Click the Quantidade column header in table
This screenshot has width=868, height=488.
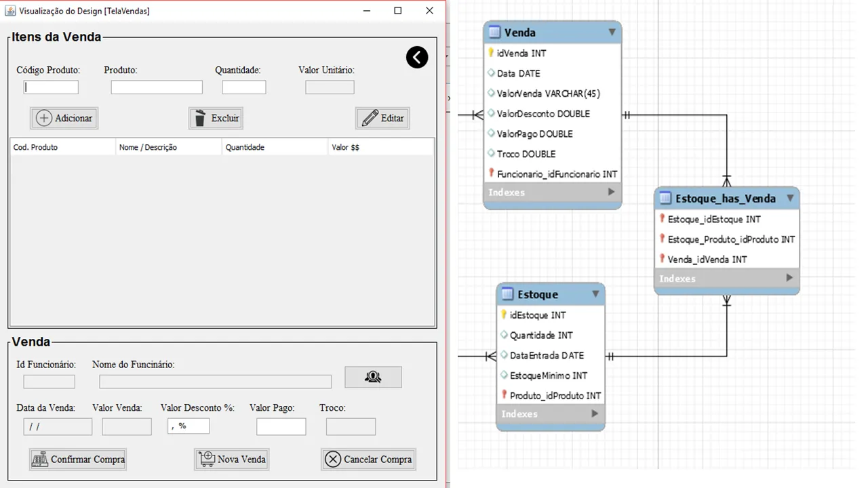[x=274, y=147]
